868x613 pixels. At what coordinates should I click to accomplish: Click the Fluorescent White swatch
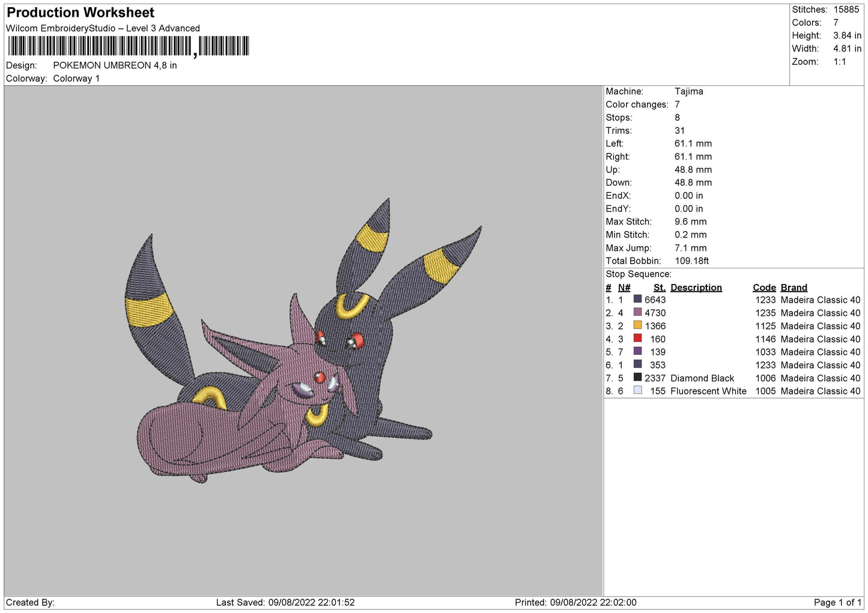click(x=637, y=390)
